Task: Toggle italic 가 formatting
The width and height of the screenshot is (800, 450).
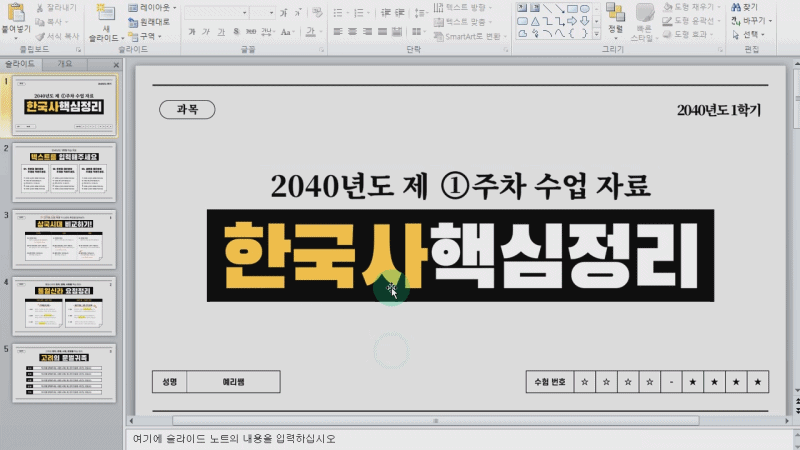Action: pos(206,32)
